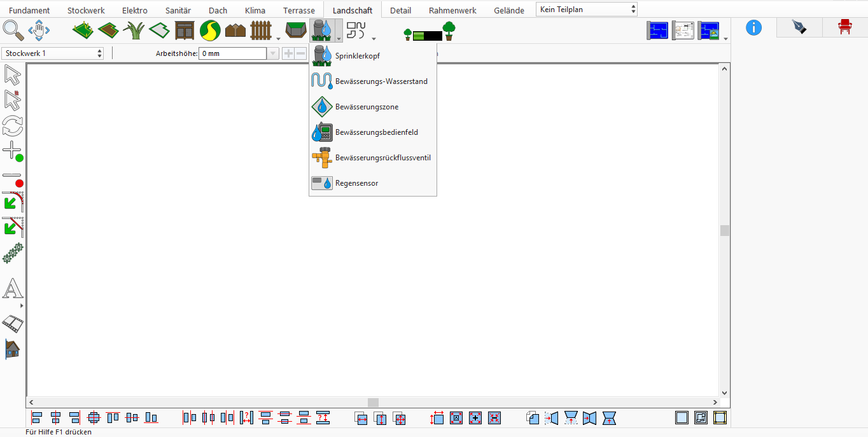The height and width of the screenshot is (437, 868).
Task: Choose the Bewässerungs-Wasserstand menu entry
Action: (373, 81)
